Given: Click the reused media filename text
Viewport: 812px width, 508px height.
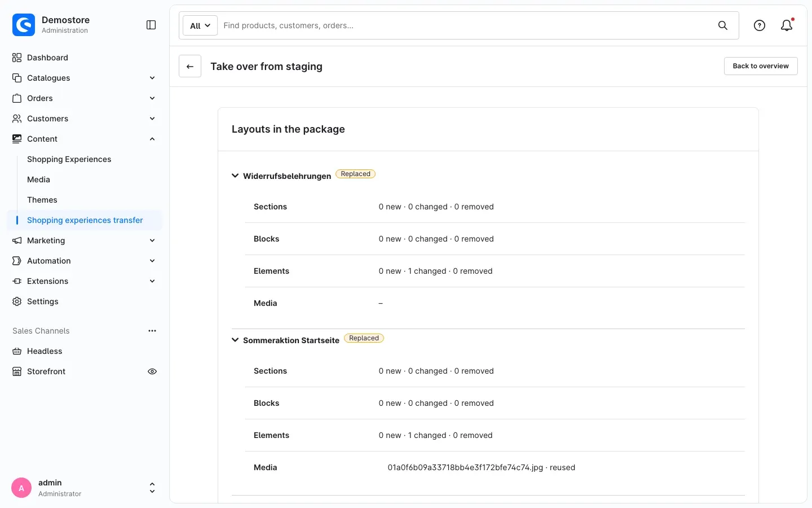Looking at the screenshot, I should coord(465,467).
